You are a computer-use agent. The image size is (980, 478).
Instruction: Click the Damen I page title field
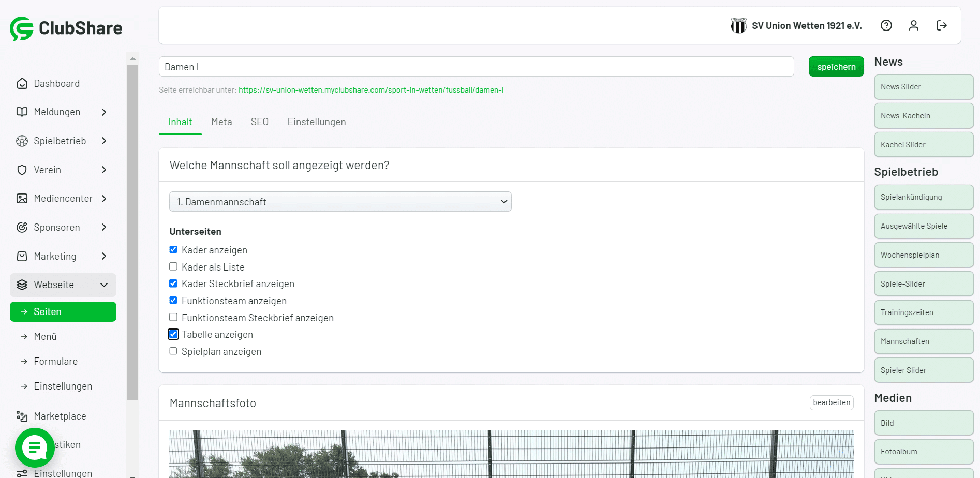[476, 67]
